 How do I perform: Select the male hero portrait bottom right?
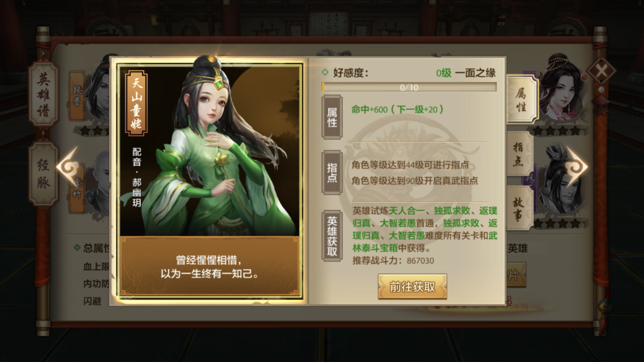[562, 181]
